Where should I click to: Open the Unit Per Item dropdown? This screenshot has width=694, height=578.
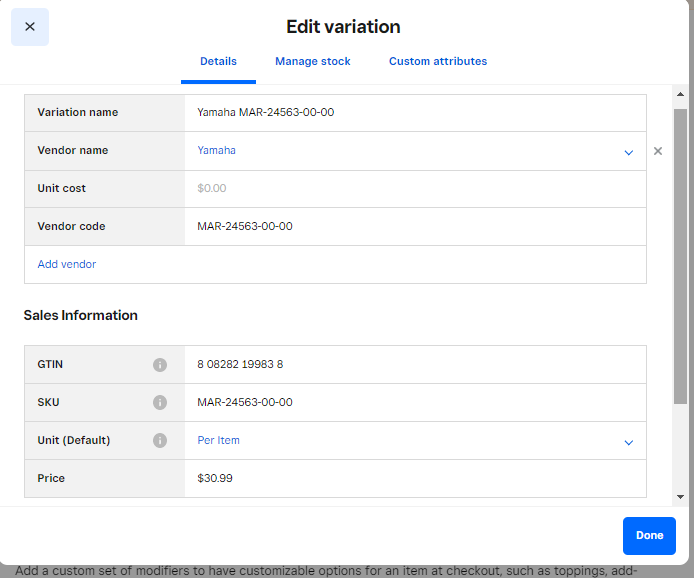pos(628,442)
